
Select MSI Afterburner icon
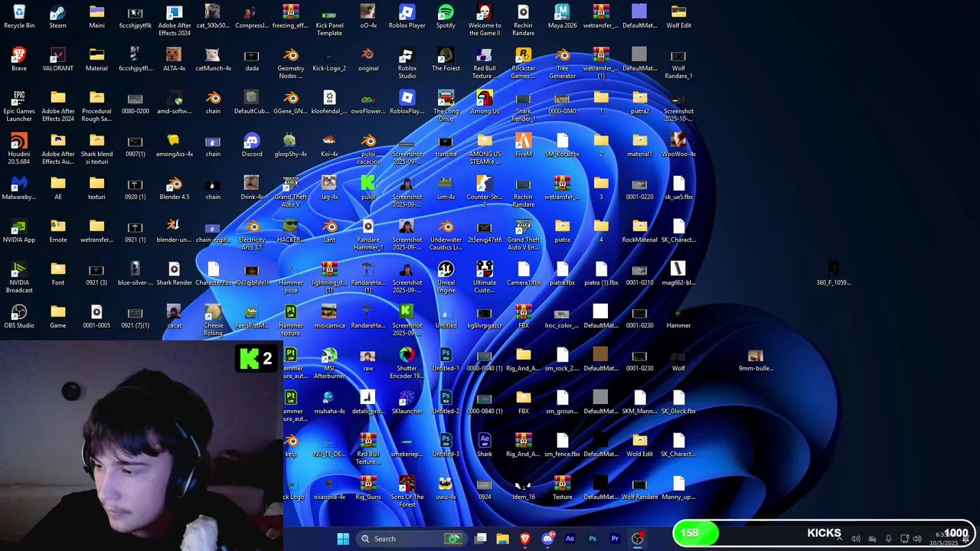[329, 364]
